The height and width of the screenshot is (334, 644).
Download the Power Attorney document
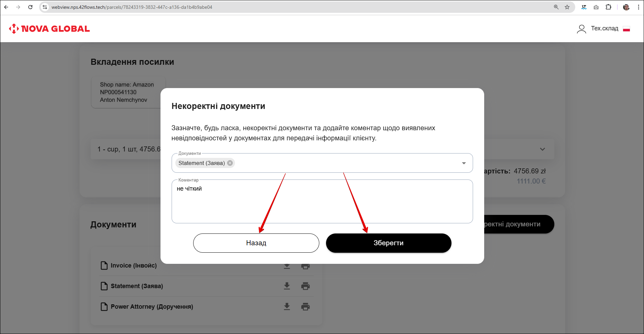287,307
